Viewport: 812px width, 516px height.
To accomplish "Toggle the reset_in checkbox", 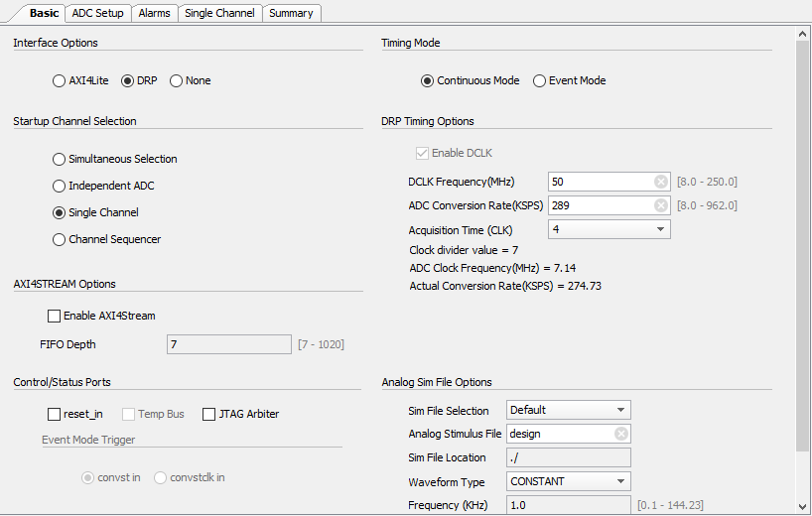I will [x=54, y=414].
